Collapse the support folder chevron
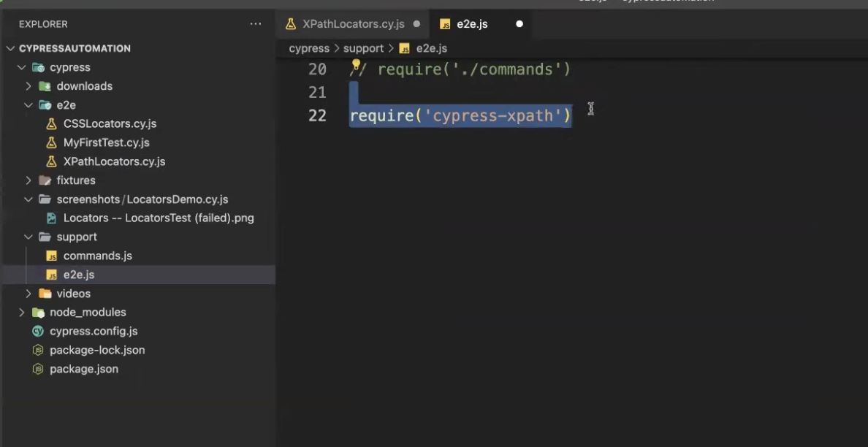 click(28, 237)
